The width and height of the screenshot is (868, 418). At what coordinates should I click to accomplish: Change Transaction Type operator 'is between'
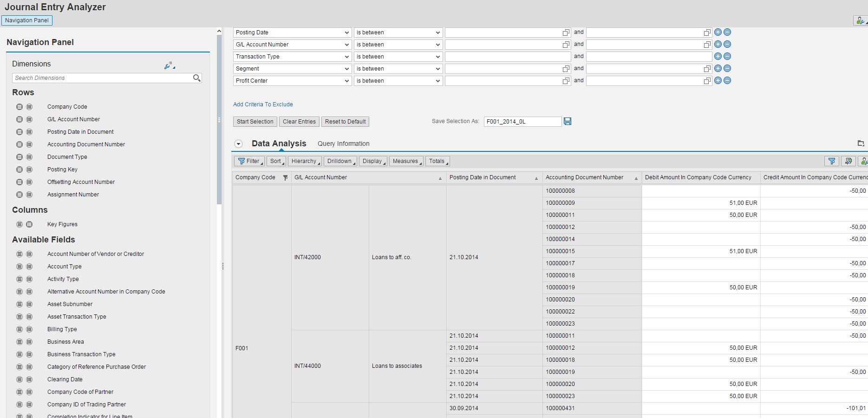[398, 57]
